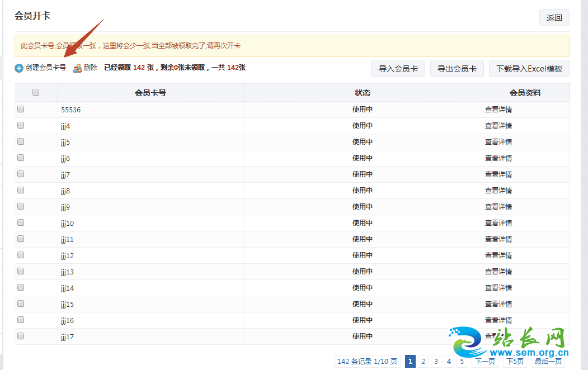Select the checkbox for card jjj14

pos(21,287)
